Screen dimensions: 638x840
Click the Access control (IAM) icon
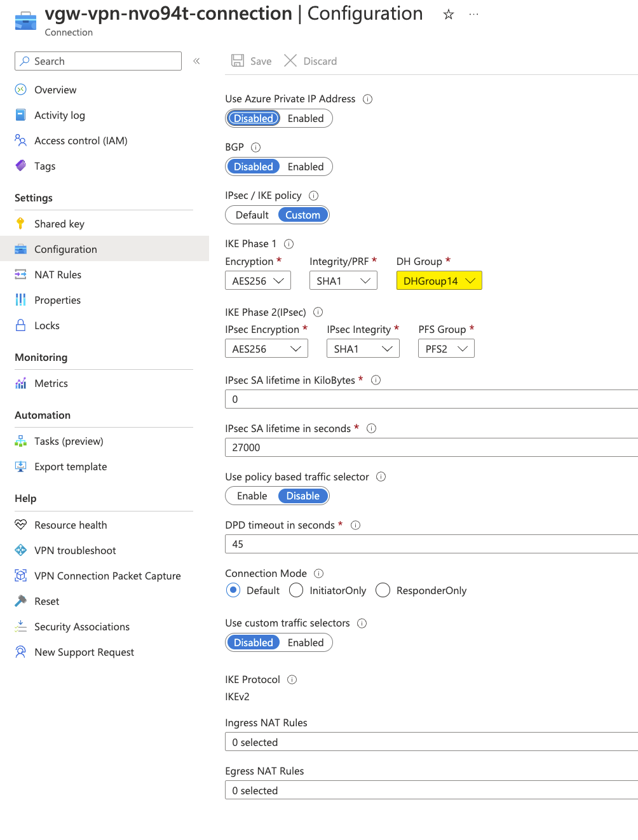point(21,140)
